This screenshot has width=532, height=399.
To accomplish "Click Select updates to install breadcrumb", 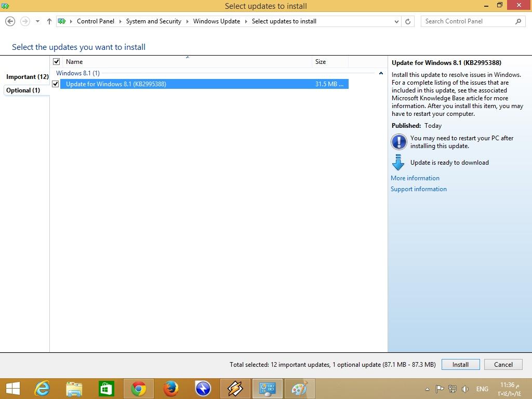I will [x=284, y=21].
